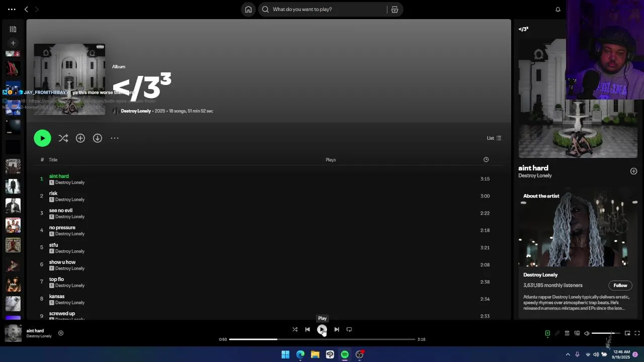Add 'aint hard' to Liked Songs in player bar

pyautogui.click(x=61, y=333)
